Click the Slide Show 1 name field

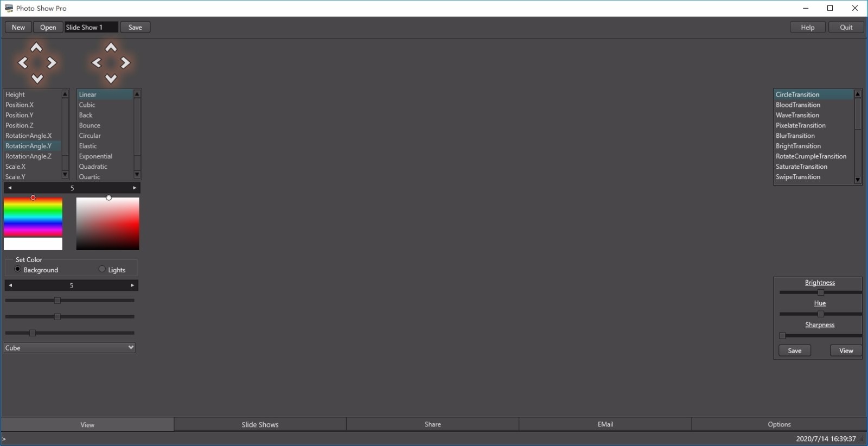click(x=91, y=27)
